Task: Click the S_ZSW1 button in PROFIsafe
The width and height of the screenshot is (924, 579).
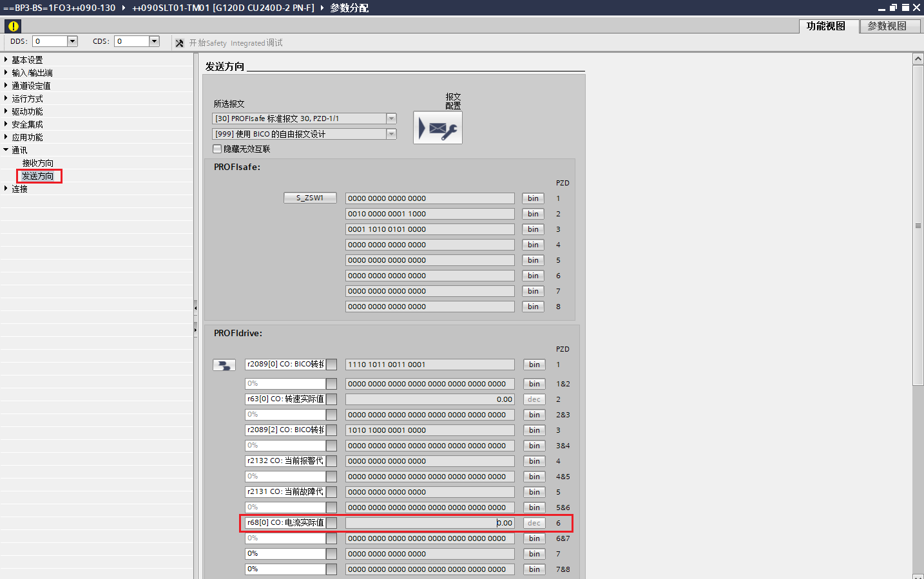Action: [x=310, y=198]
